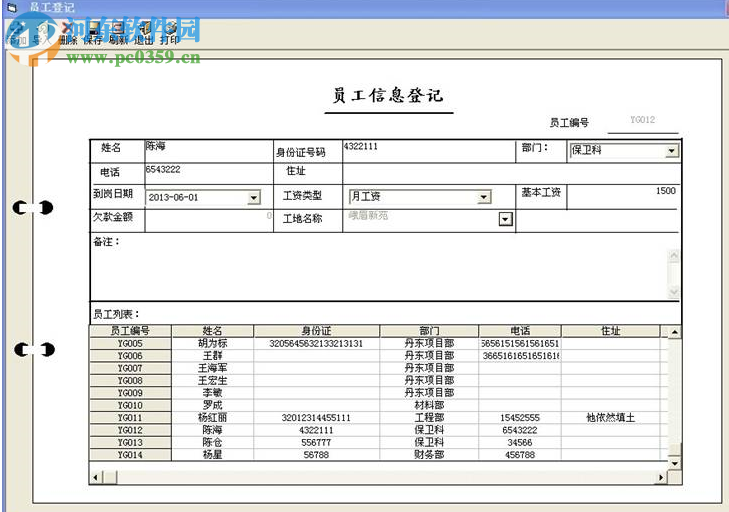Select row header YG005
The width and height of the screenshot is (729, 512).
(130, 343)
